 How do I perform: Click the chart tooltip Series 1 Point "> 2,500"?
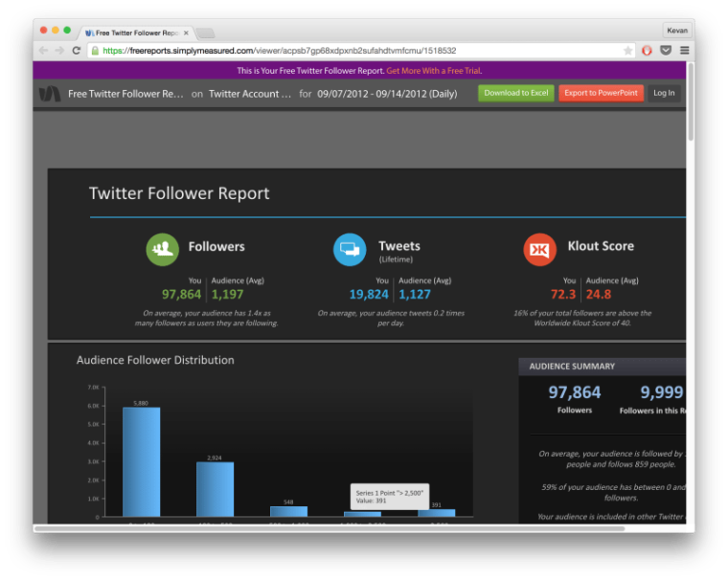[390, 497]
